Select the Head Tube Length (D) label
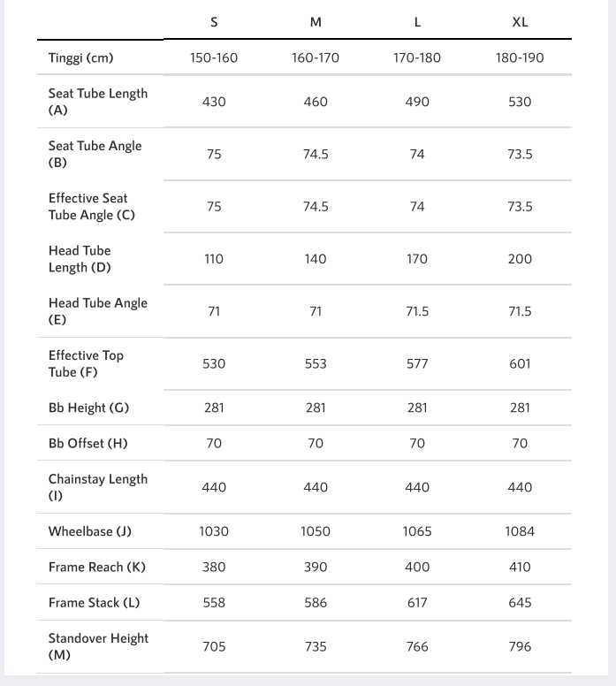616x686 pixels. [x=80, y=259]
